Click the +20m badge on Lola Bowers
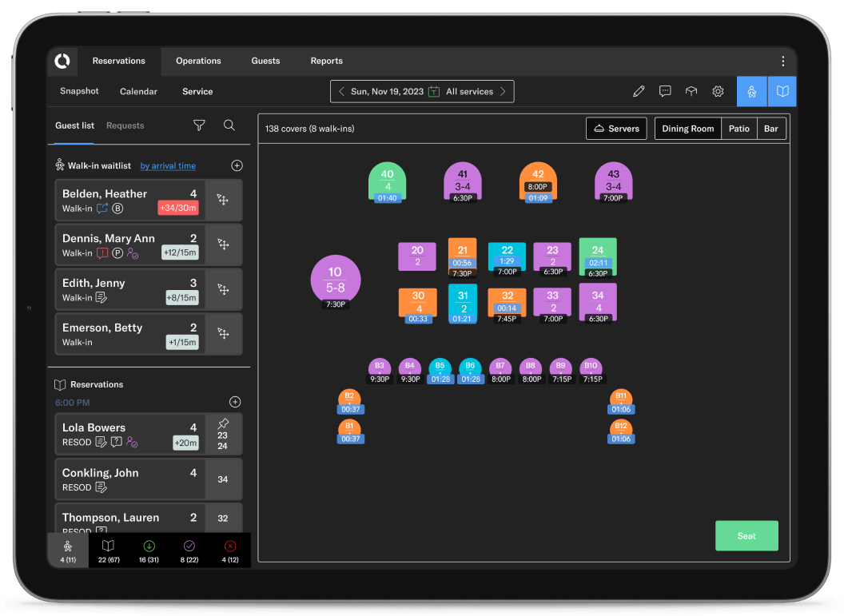 [185, 443]
